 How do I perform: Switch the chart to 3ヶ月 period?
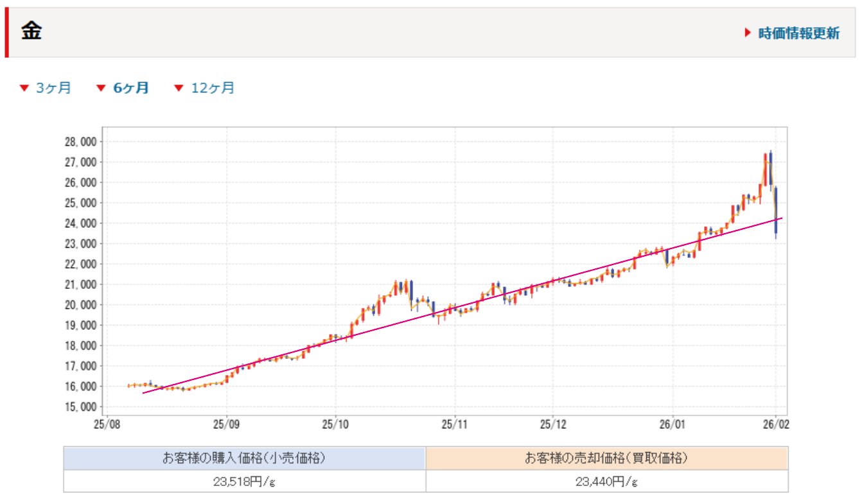(53, 88)
